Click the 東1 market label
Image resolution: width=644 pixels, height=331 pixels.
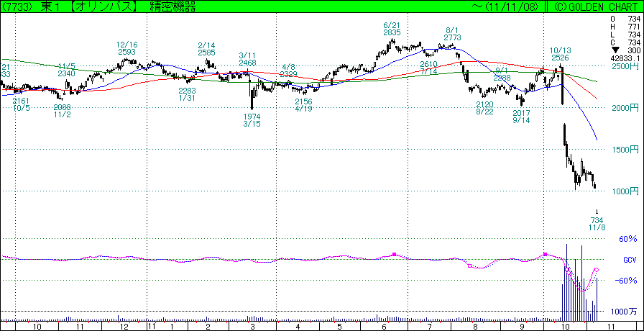point(50,6)
